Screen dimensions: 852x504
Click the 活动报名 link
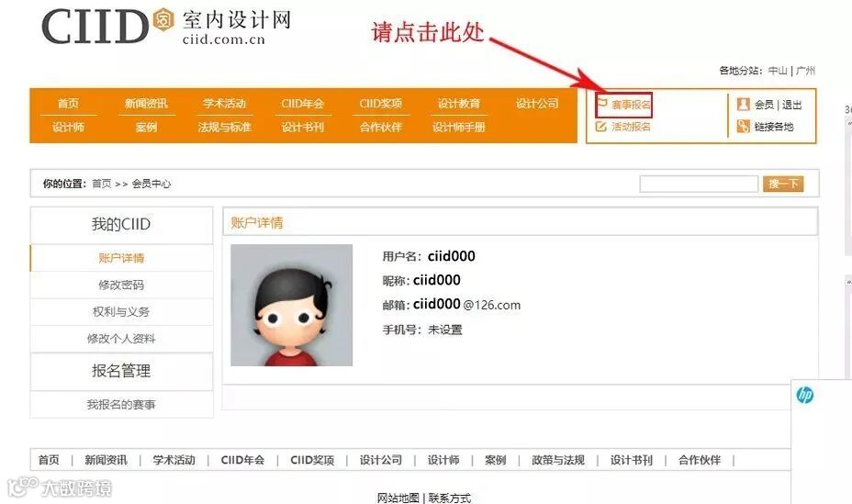coord(631,127)
